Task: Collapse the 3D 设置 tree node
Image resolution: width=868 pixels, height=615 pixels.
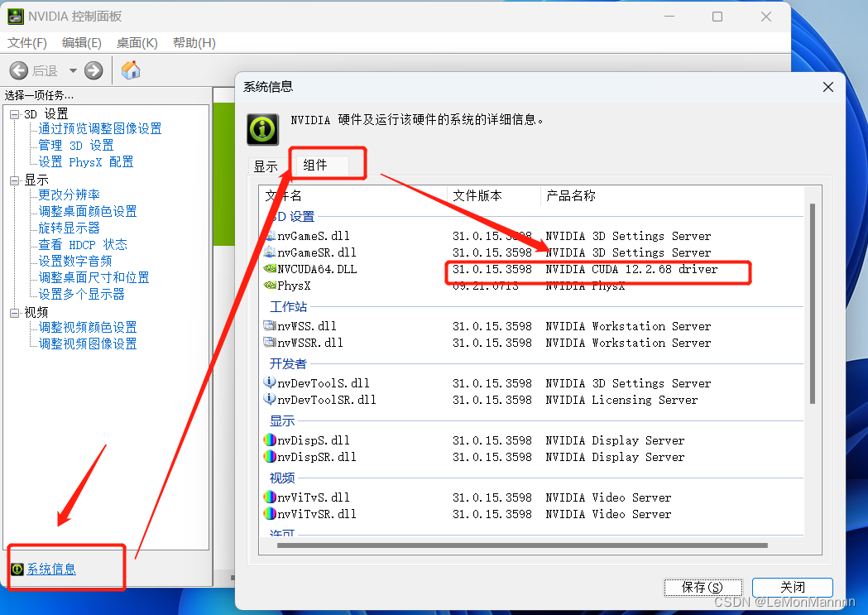Action: [x=14, y=114]
